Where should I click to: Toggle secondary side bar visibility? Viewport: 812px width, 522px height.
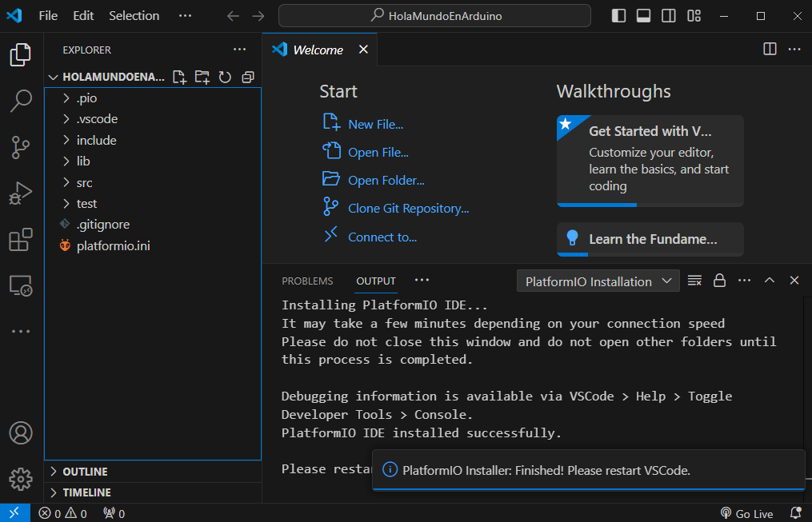pos(669,16)
